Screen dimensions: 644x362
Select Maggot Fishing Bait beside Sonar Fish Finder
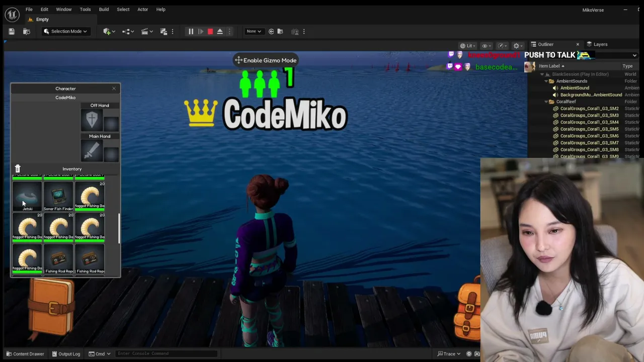[x=90, y=196]
